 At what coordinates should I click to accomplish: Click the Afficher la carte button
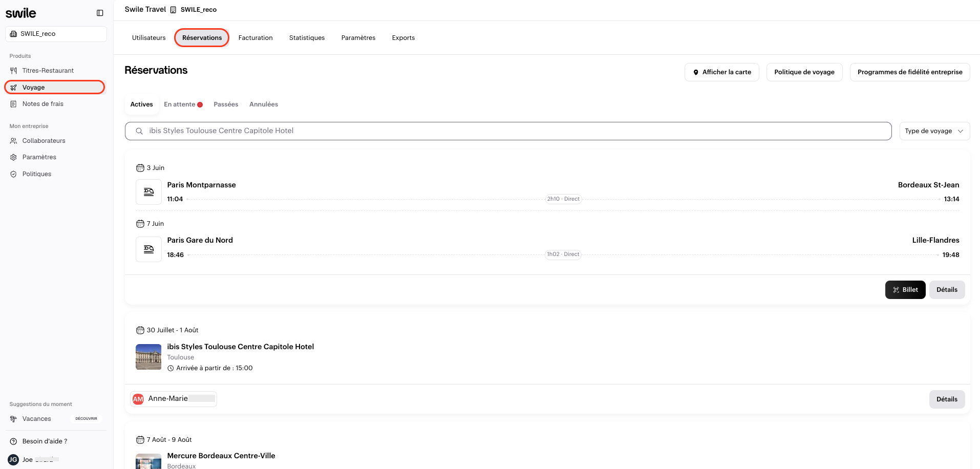tap(721, 72)
